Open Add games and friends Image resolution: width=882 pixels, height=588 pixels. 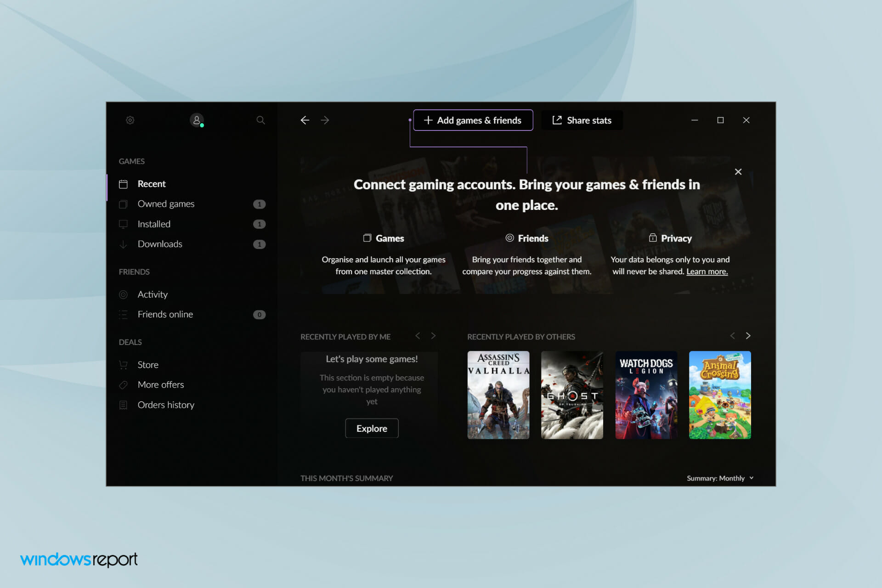tap(473, 120)
